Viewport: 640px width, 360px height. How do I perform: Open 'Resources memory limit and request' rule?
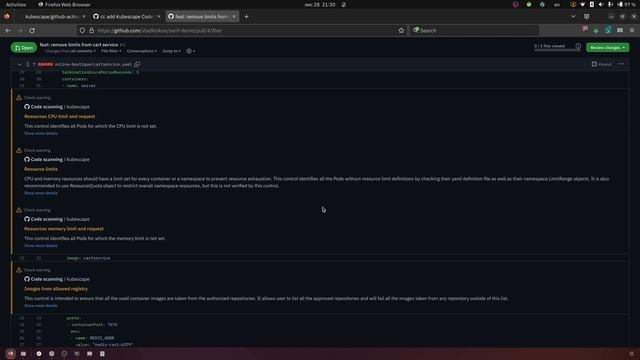64,229
